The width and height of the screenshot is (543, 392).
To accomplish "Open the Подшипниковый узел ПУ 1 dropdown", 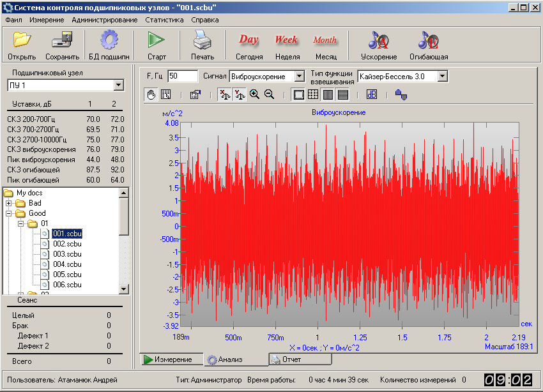I will click(118, 86).
